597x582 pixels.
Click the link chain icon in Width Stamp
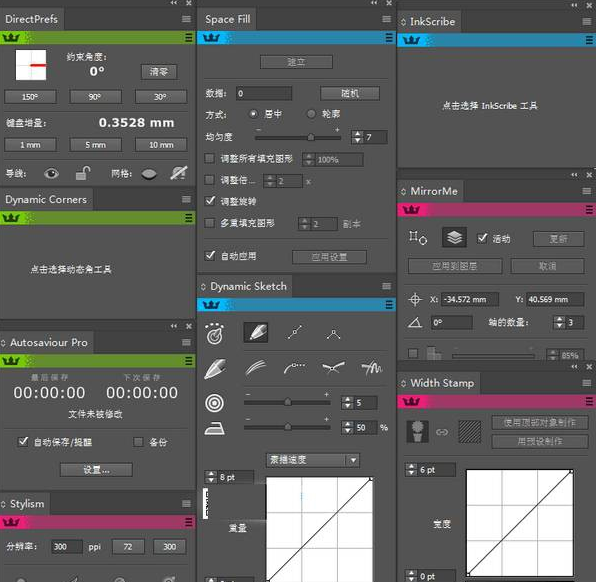click(442, 432)
